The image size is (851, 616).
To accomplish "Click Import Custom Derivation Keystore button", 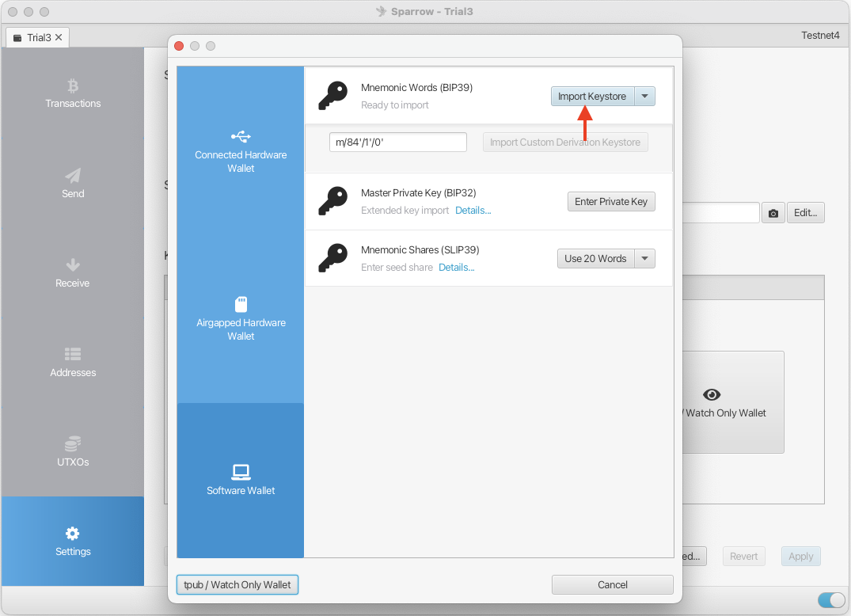I will pyautogui.click(x=565, y=143).
